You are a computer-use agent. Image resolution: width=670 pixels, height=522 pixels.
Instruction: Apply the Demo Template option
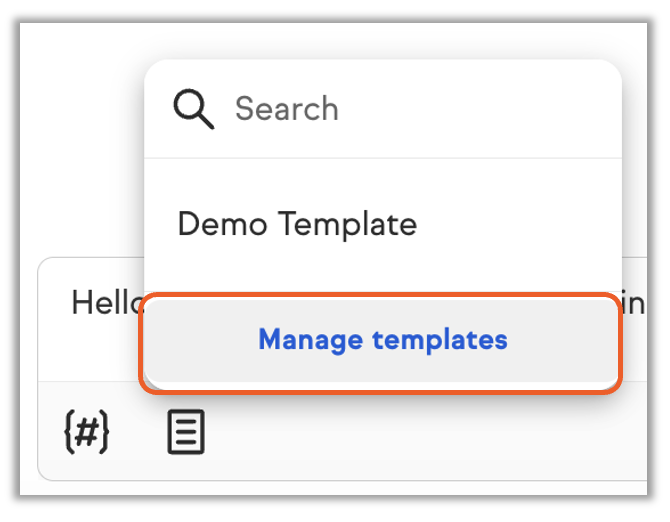coord(297,223)
